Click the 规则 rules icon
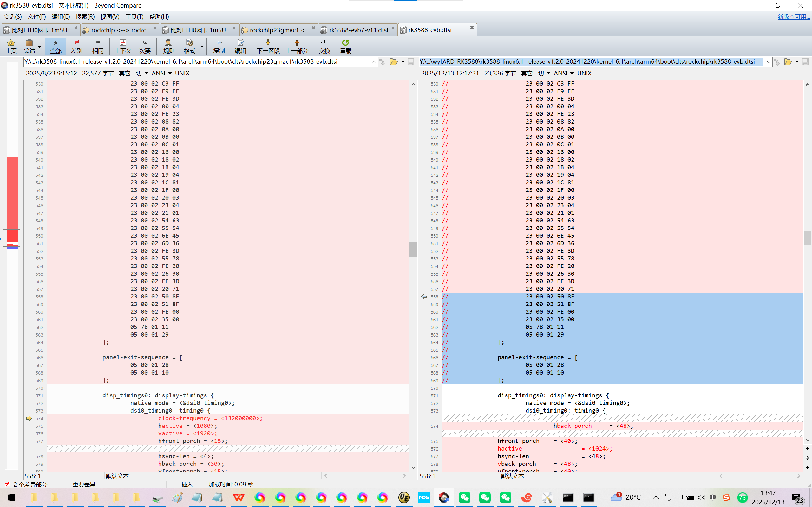 pyautogui.click(x=168, y=46)
